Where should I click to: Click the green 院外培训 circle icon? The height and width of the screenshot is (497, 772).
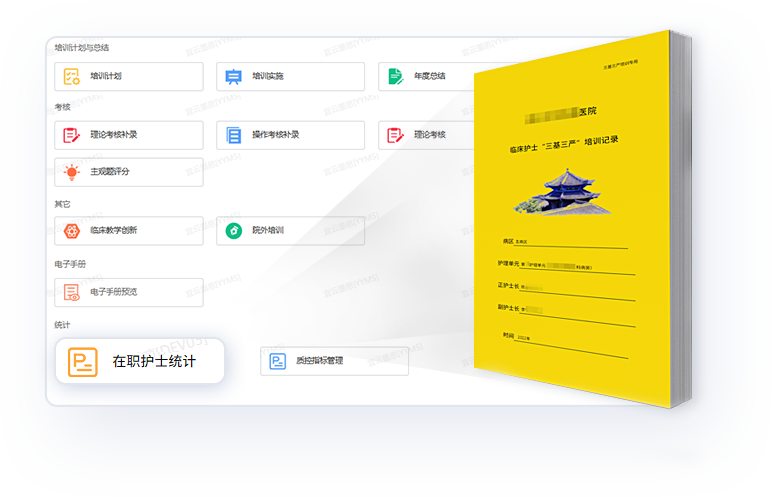coord(233,231)
